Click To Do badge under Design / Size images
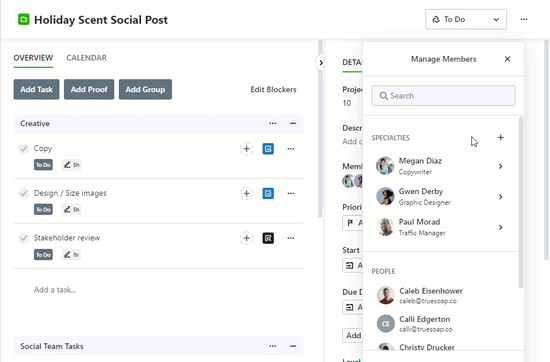 point(43,210)
